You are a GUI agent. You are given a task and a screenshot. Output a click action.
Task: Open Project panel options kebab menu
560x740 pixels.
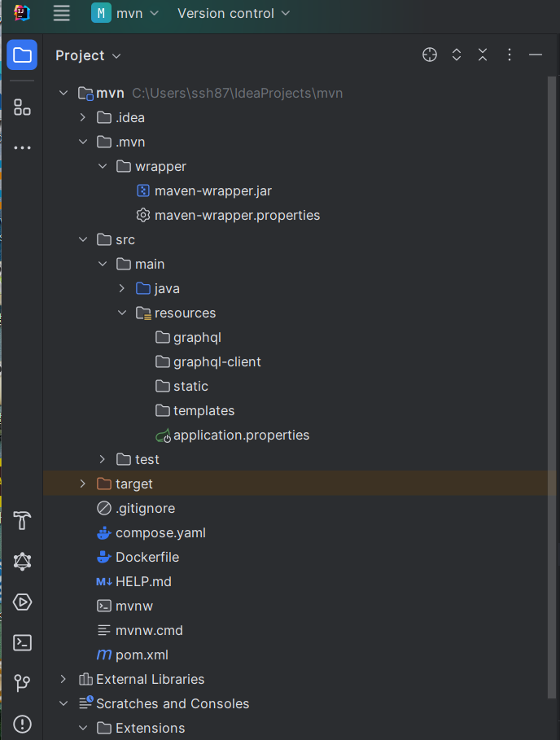click(509, 55)
